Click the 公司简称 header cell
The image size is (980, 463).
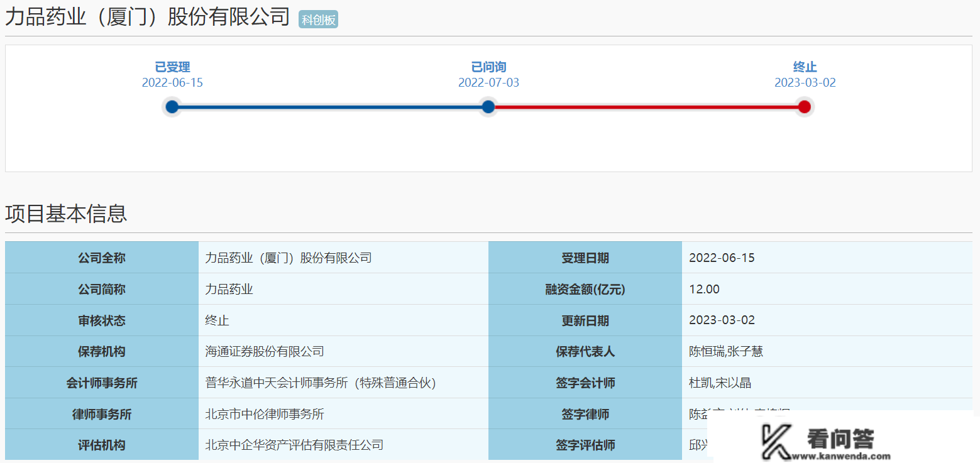(x=102, y=289)
